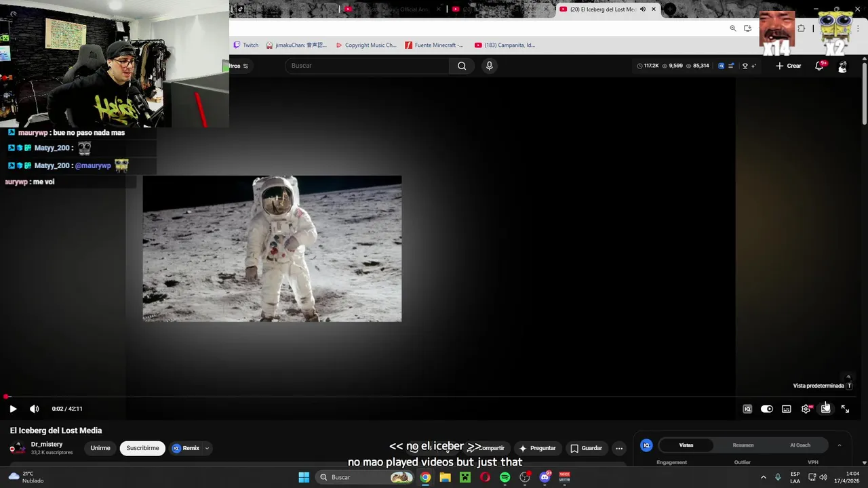
Task: Click Guardar to save the video
Action: point(586,448)
